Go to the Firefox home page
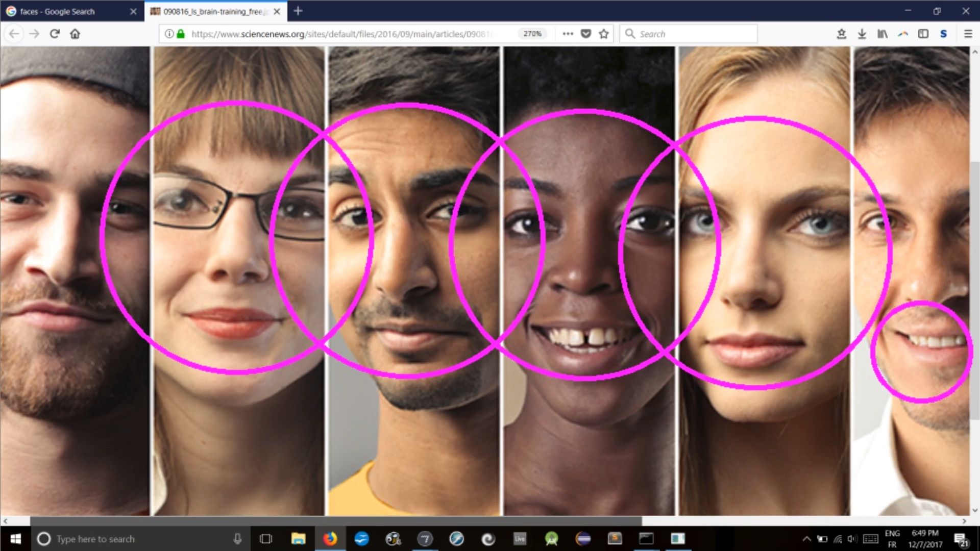Screen dimensions: 980x551 point(75,34)
